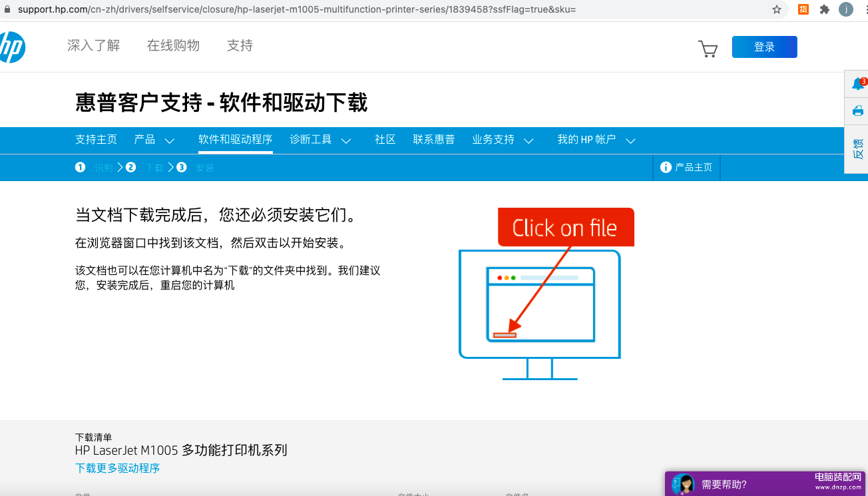Image resolution: width=868 pixels, height=496 pixels.
Task: Select the 软件和驱动程序 tab
Action: coord(236,140)
